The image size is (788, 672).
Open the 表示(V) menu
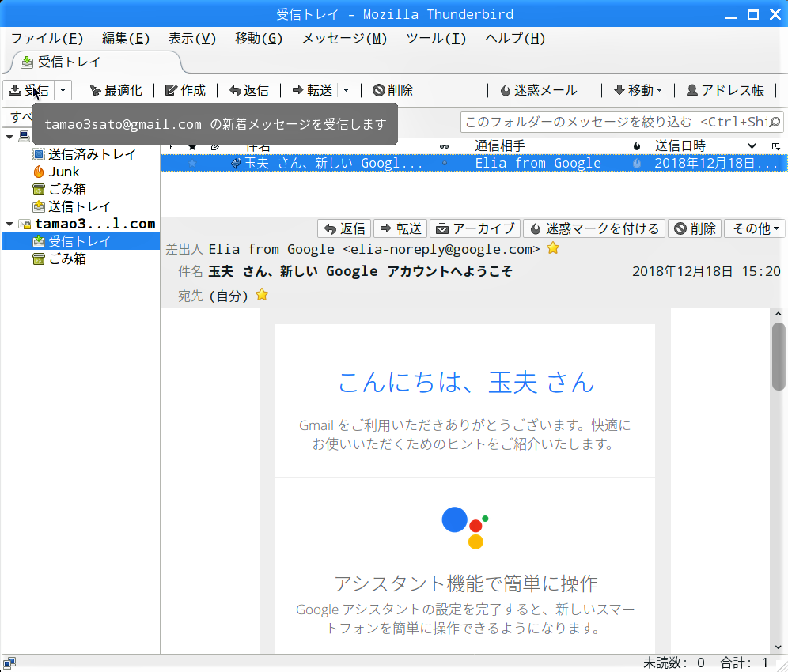192,39
